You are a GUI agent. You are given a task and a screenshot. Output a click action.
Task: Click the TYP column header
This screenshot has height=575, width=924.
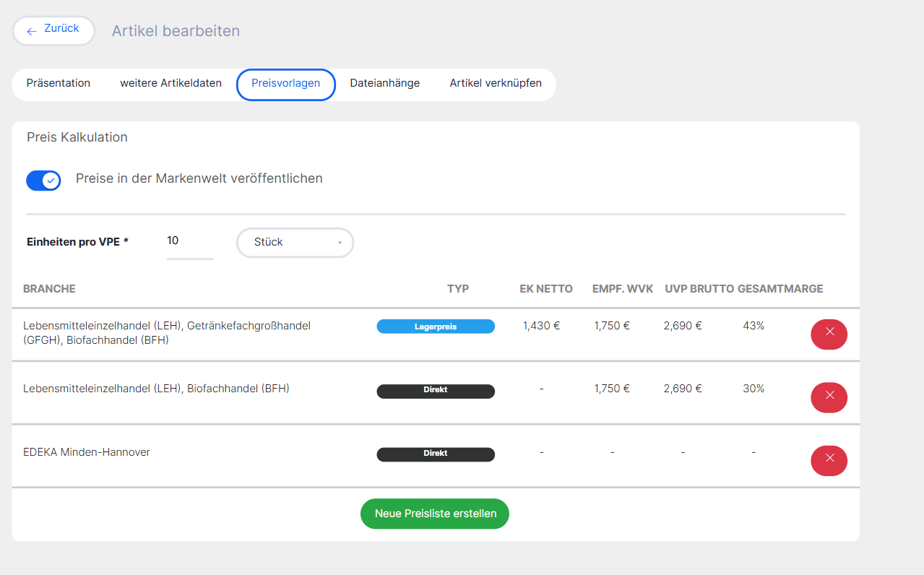coord(458,289)
